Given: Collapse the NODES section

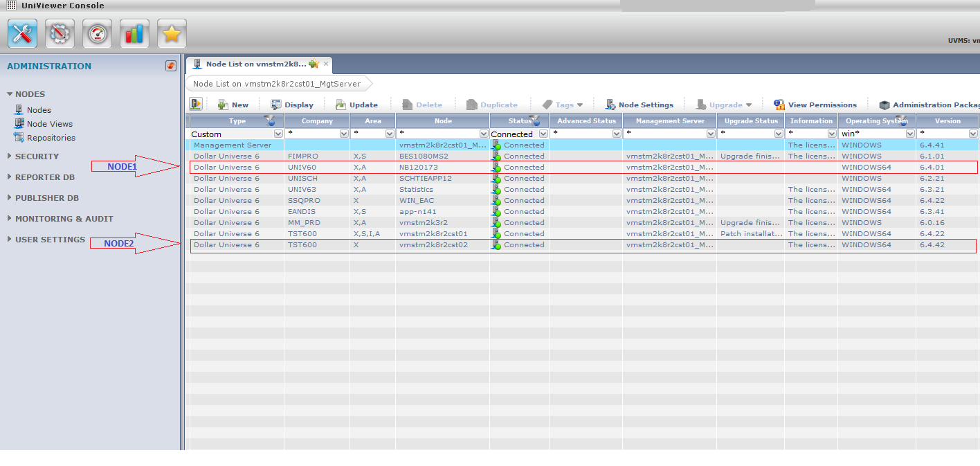Looking at the screenshot, I should (10, 94).
